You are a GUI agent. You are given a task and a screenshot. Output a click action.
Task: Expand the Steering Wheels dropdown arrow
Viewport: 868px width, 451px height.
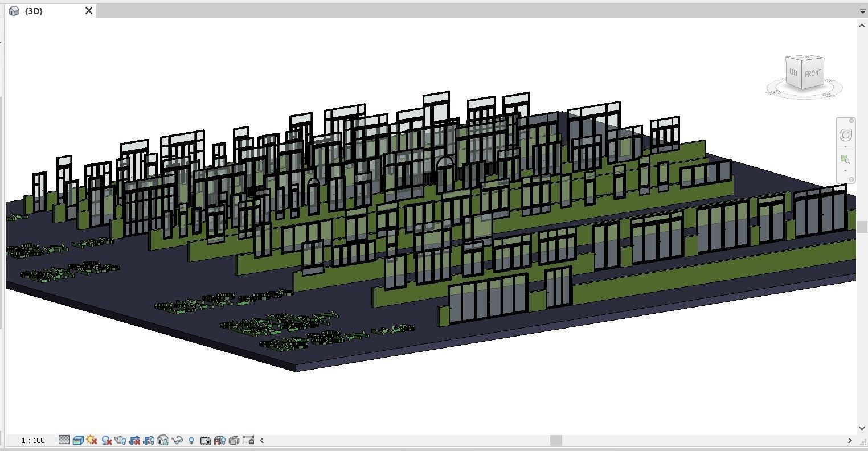[x=846, y=146]
